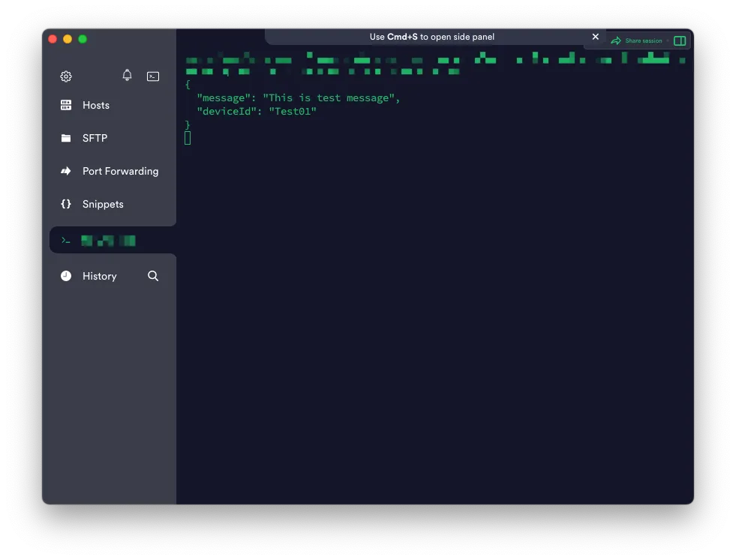
Task: Open a new local terminal via the sidebar terminal icon
Action: tap(153, 76)
